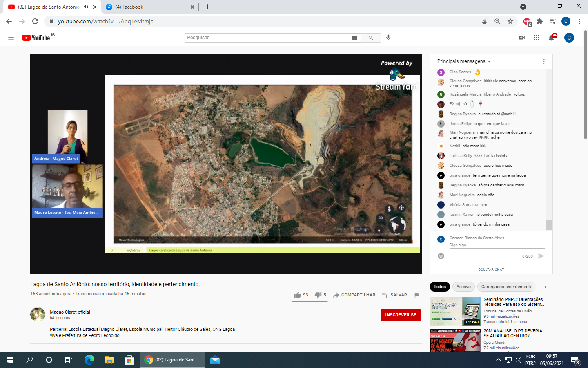This screenshot has height=368, width=588.
Task: Launch Microsoft Edge from taskbar
Action: (x=89, y=360)
